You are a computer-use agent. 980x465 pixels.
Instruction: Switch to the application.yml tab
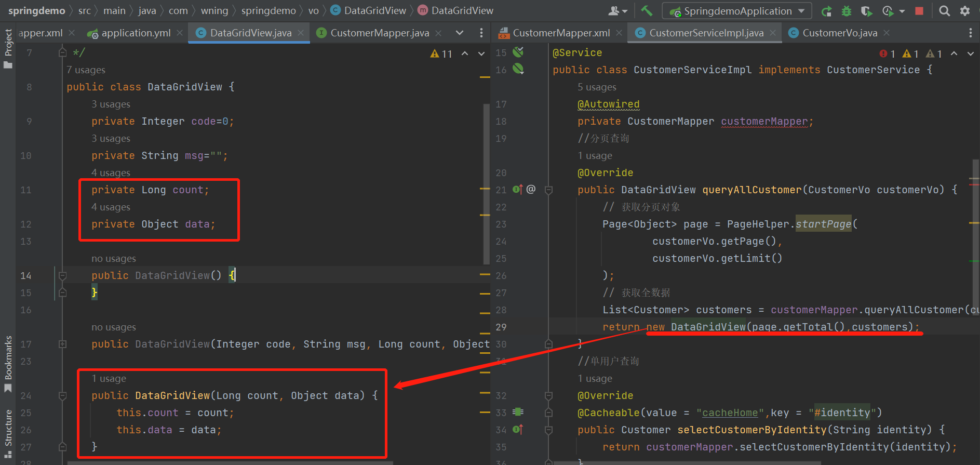point(136,33)
